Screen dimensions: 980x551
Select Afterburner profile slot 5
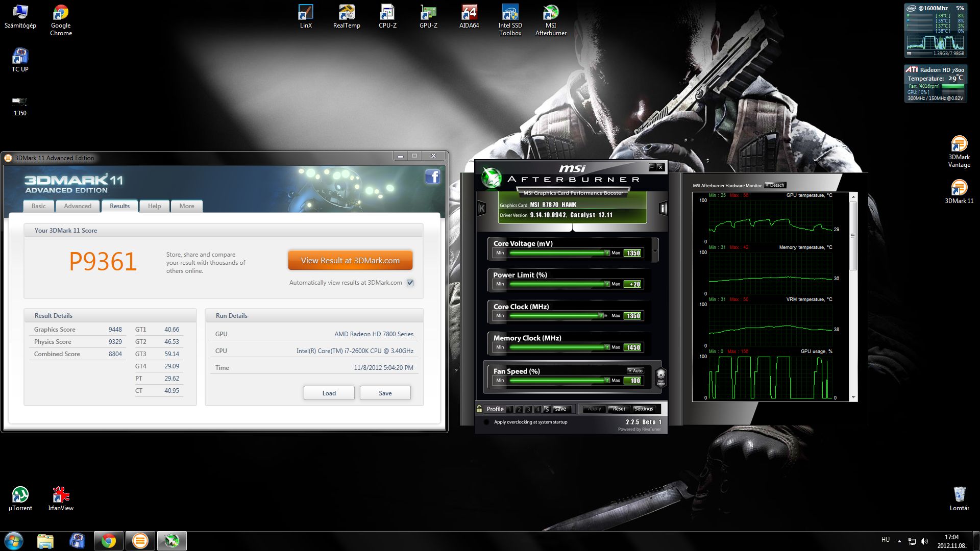click(x=547, y=409)
